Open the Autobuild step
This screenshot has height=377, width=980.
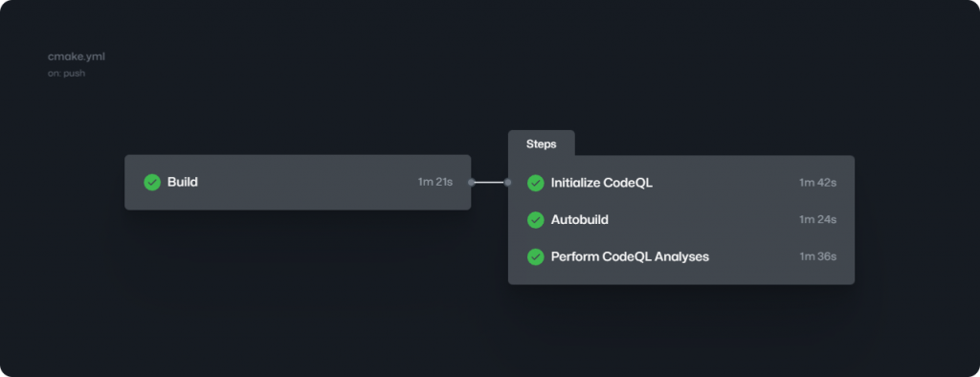click(681, 220)
